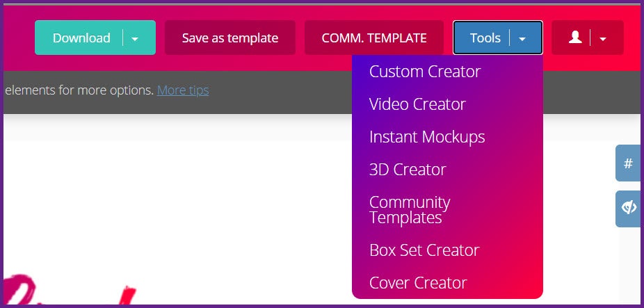Follow the More tips link
Screen dimensions: 644x308
click(183, 90)
